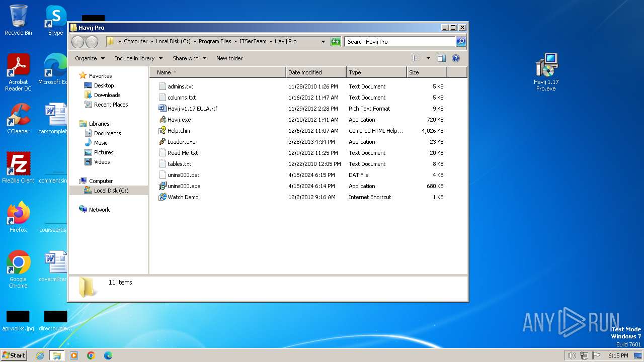Expand the Local Disk (C:) breadcrumb arrow
This screenshot has width=644, height=362.
coord(194,42)
